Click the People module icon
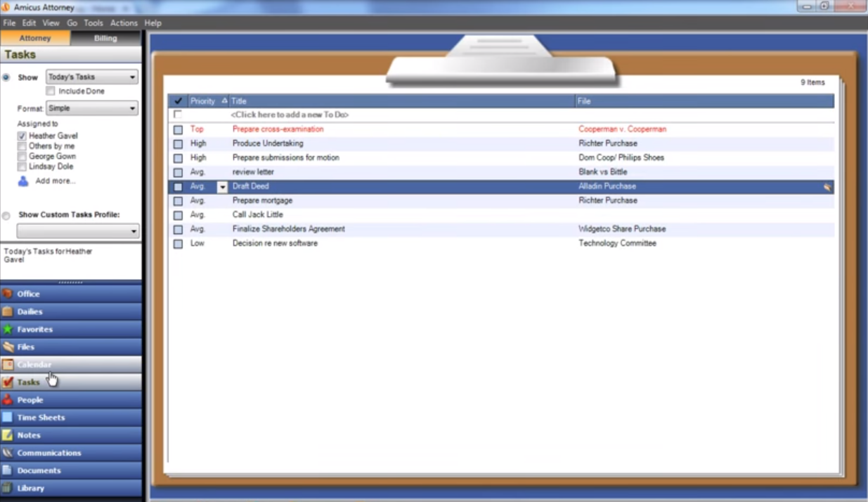Screen dimensions: 868x502 [x=8, y=399]
